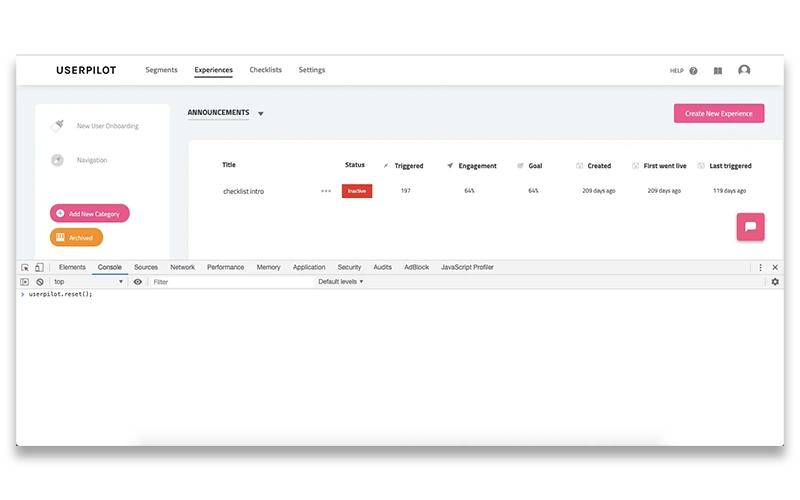This screenshot has width=800, height=500.
Task: Click the Inactive status badge
Action: coord(357,191)
